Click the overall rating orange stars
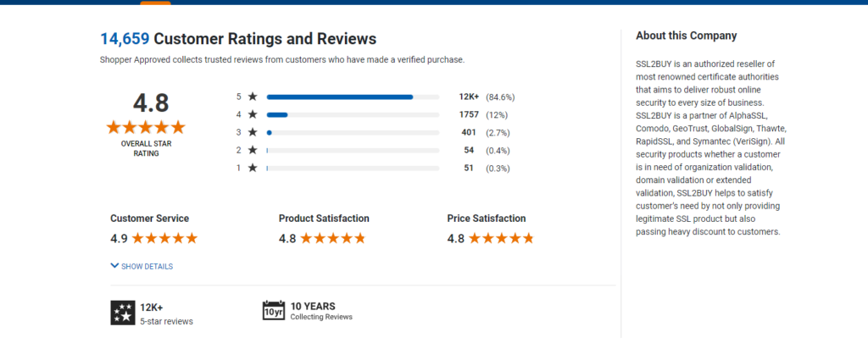The width and height of the screenshot is (868, 349). tap(146, 127)
